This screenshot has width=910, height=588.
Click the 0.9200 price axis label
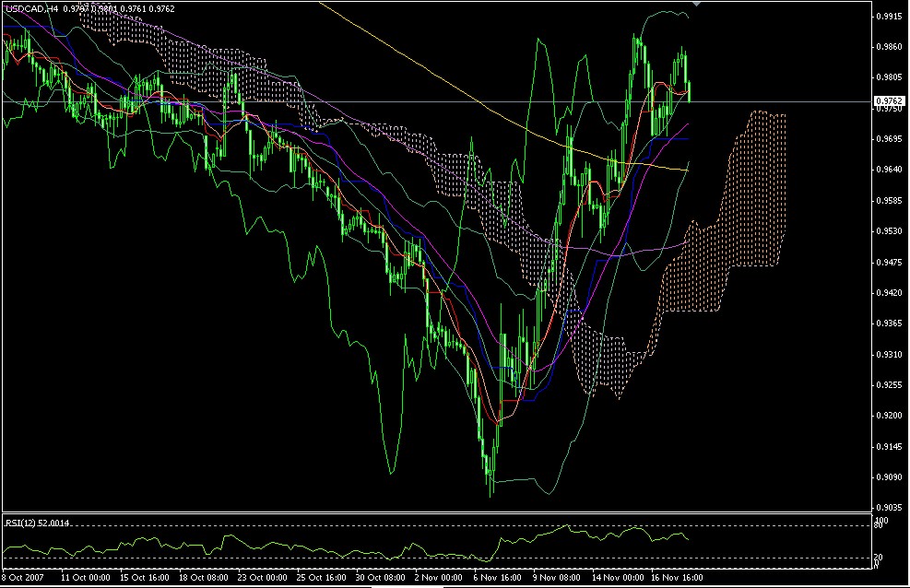[891, 416]
